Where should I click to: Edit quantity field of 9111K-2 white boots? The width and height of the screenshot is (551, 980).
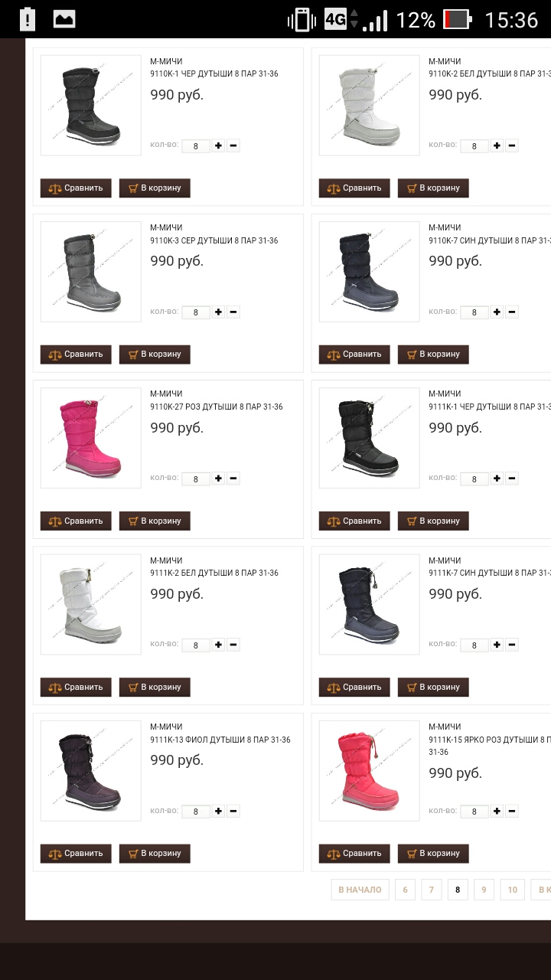click(x=196, y=645)
